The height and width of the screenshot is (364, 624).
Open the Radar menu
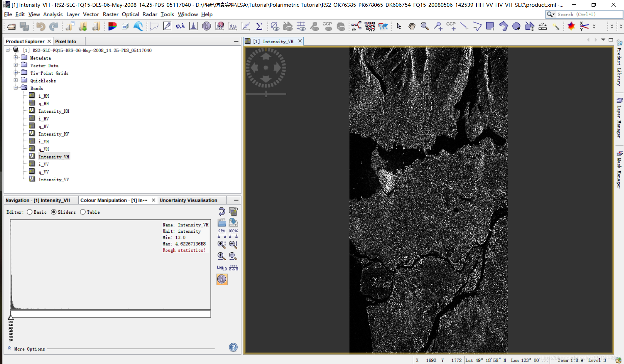[x=150, y=14]
